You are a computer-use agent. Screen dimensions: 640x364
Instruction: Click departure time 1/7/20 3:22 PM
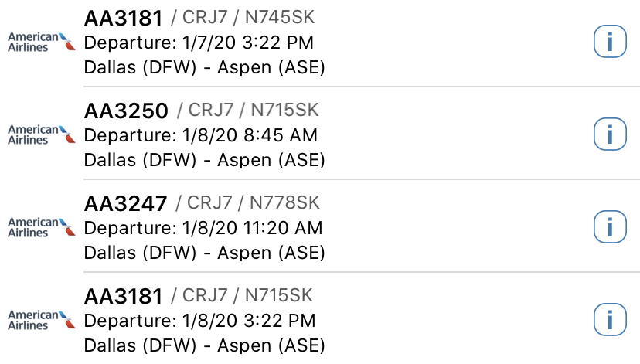pos(198,43)
